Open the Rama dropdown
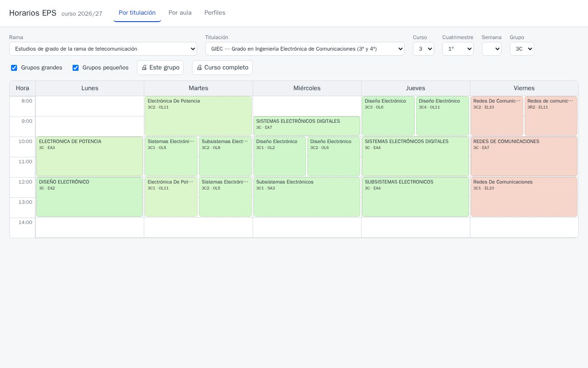The height and width of the screenshot is (368, 588). [103, 49]
